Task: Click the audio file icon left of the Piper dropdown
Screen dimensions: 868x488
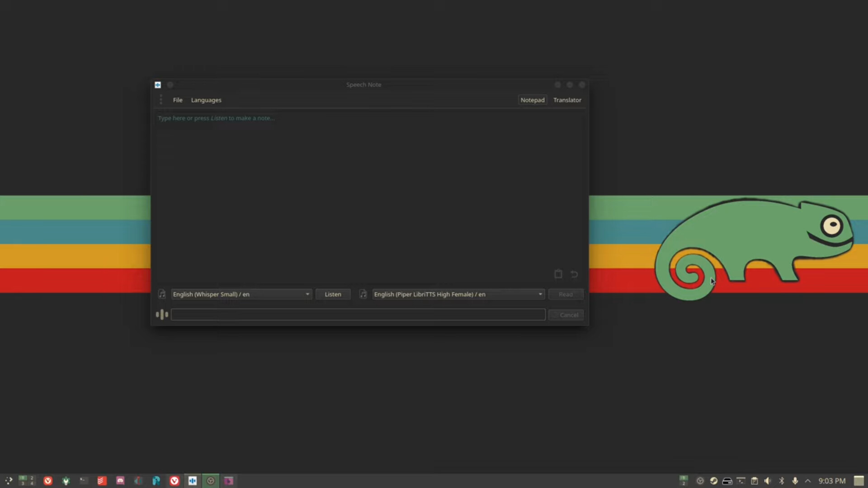Action: (363, 294)
